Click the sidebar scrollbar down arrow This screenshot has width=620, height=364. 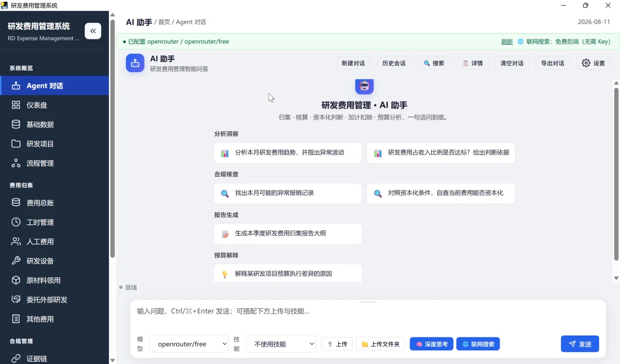(x=113, y=360)
